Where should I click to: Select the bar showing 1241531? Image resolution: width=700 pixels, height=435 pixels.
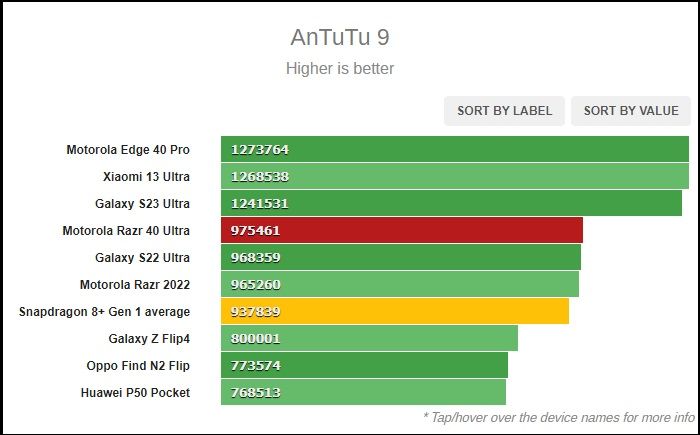(x=451, y=203)
